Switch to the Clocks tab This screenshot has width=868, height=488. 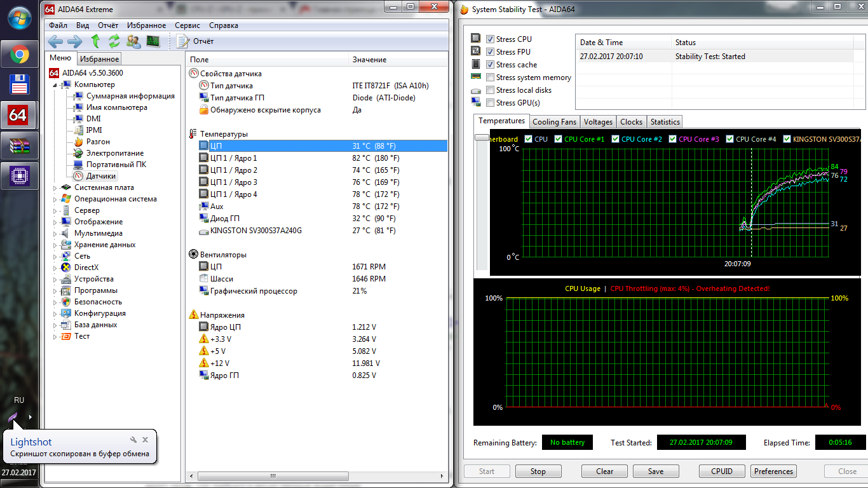coord(632,122)
